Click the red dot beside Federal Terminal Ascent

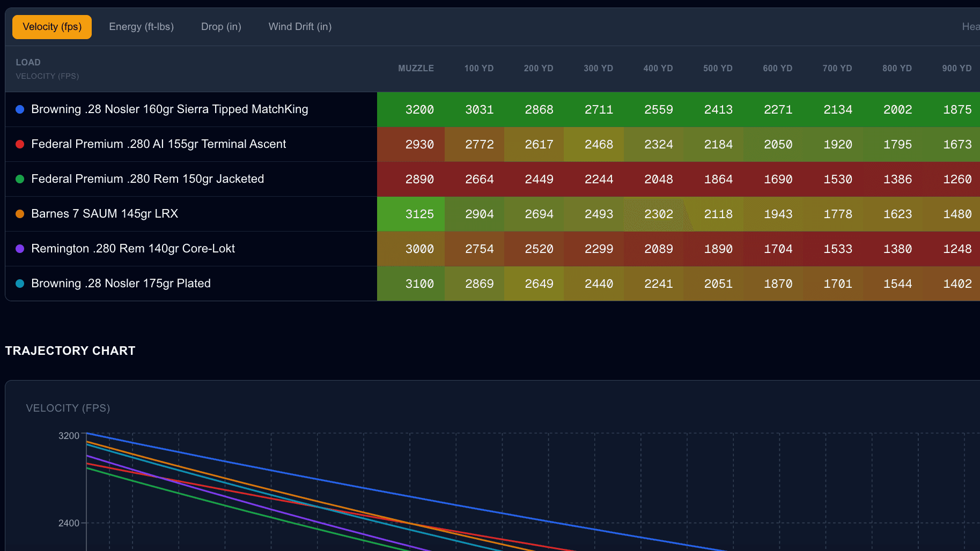coord(20,144)
